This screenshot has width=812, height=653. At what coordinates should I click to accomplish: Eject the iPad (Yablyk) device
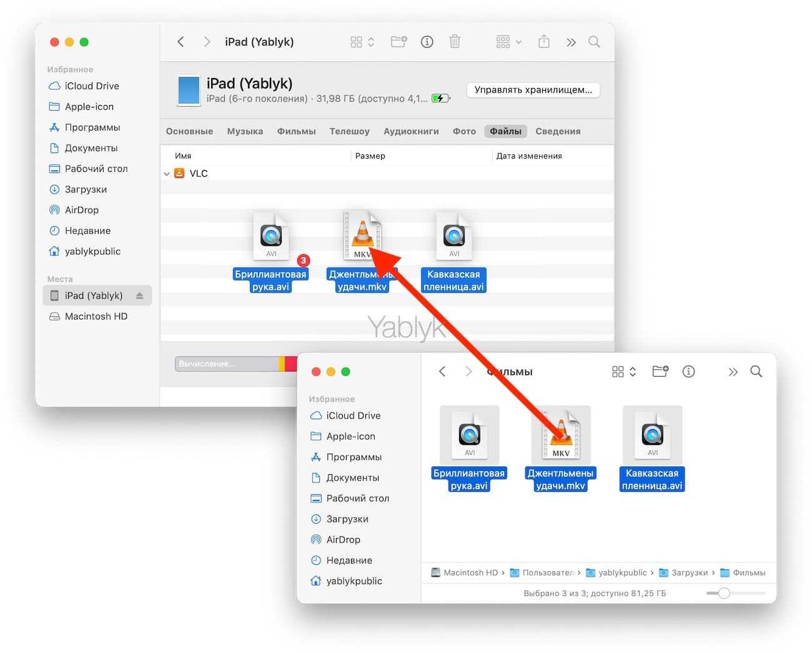point(140,296)
